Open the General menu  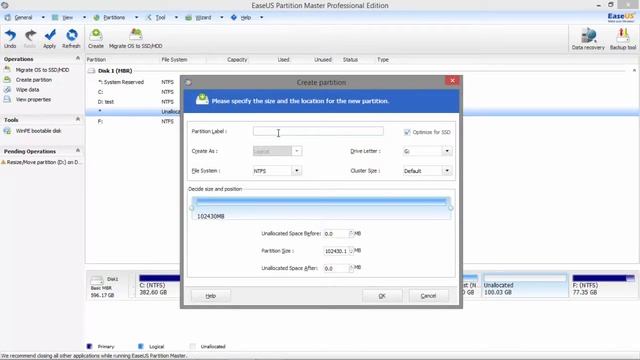pyautogui.click(x=23, y=18)
